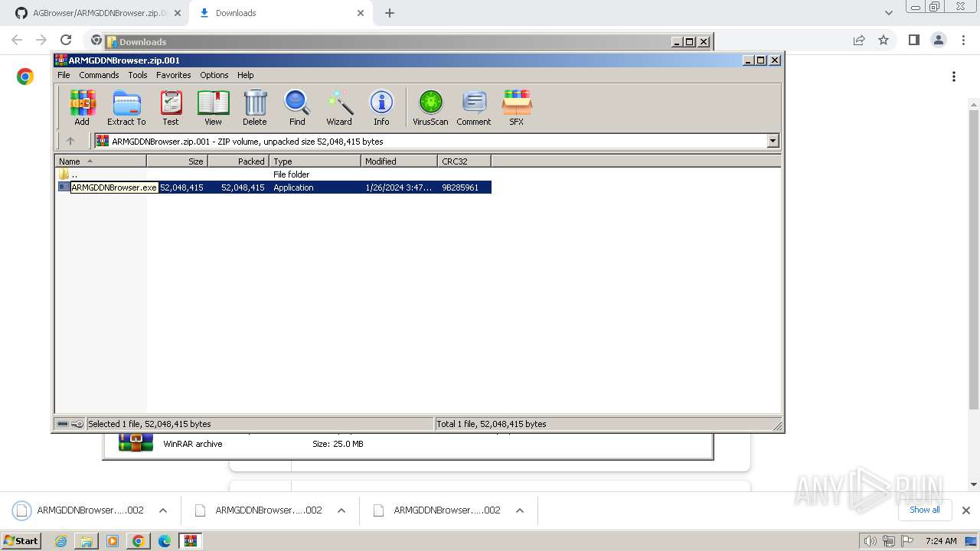This screenshot has height=551, width=980.
Task: Click the Delete trash icon
Action: click(255, 107)
